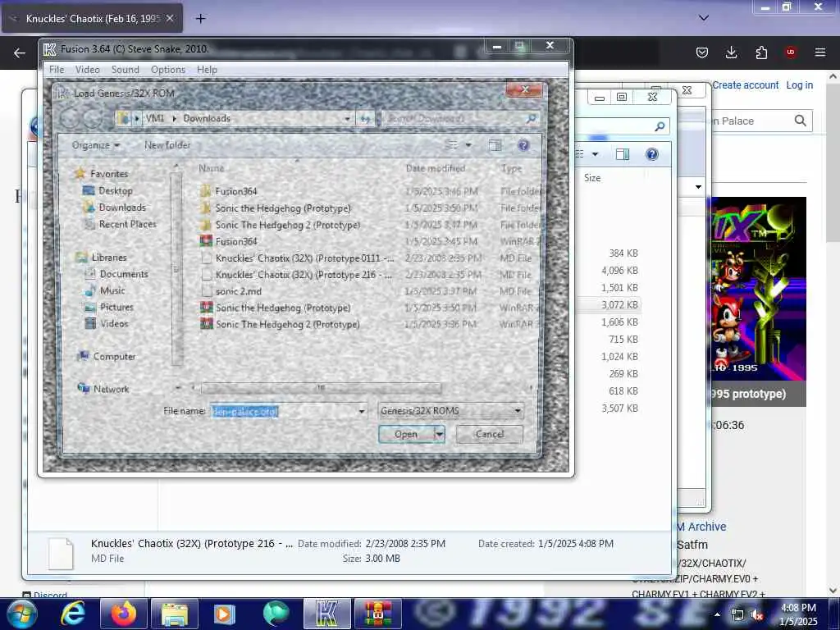The width and height of the screenshot is (840, 630).
Task: Open the Genesis/32X ROMS file type dropdown
Action: coord(450,411)
